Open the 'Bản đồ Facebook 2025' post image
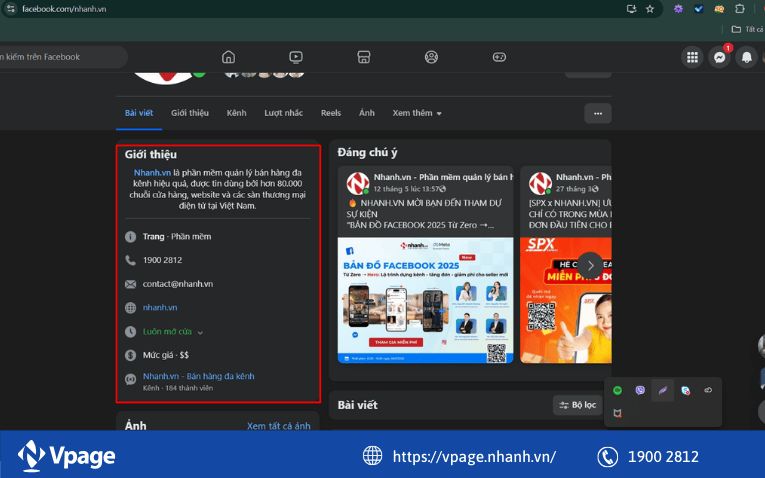This screenshot has height=478, width=765. coord(425,300)
